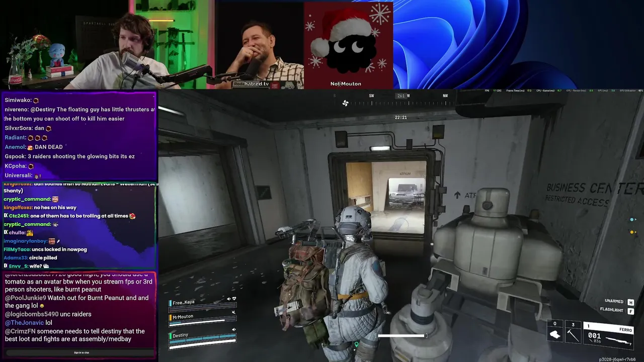
Task: Click the Destiny squad name
Action: pos(180,335)
